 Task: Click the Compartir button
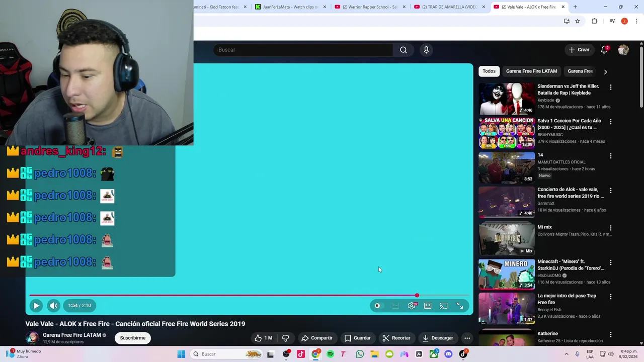coord(317,338)
